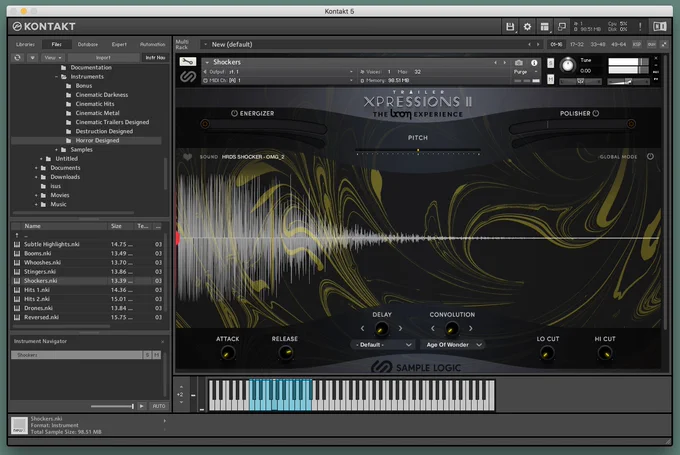Viewport: 680px width, 455px height.
Task: Solo the Shockers instrument with S button
Action: 550,63
